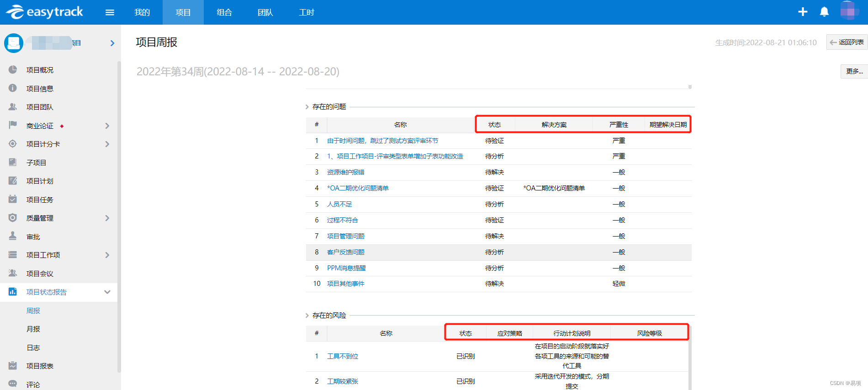
Task: Select the 项目 top tab
Action: coord(183,12)
